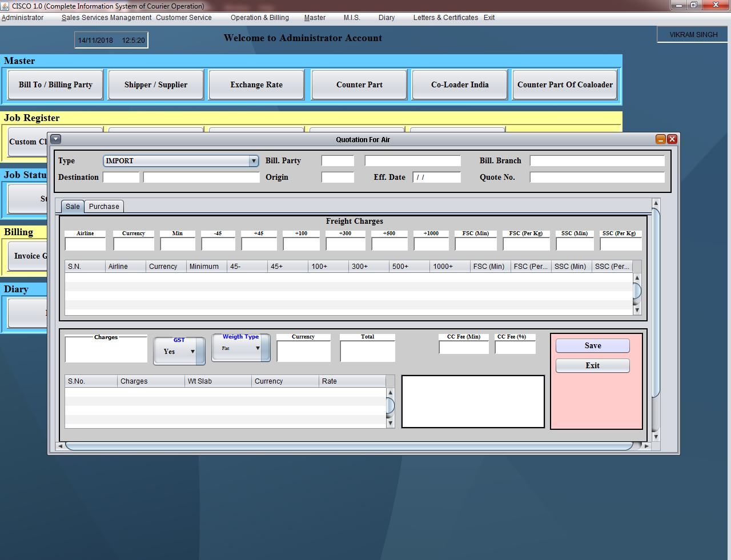This screenshot has width=731, height=560.
Task: Click the dialog's horizontal scroll left arrow
Action: pos(60,446)
